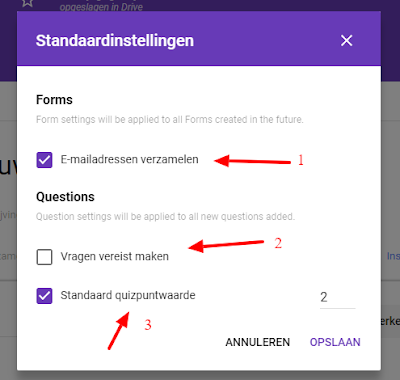Screen dimensions: 400x380
Task: Click the Standaardinstellingen dialog title
Action: point(115,41)
